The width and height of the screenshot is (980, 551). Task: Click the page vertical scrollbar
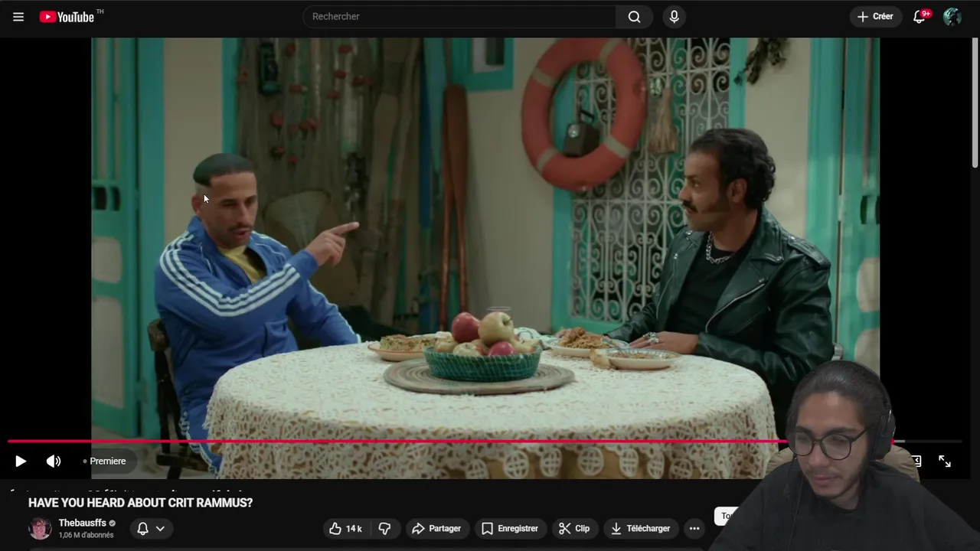pyautogui.click(x=975, y=103)
